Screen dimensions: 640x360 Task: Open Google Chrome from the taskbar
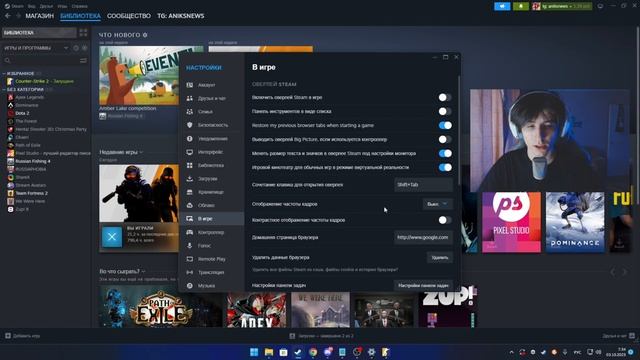(313, 352)
